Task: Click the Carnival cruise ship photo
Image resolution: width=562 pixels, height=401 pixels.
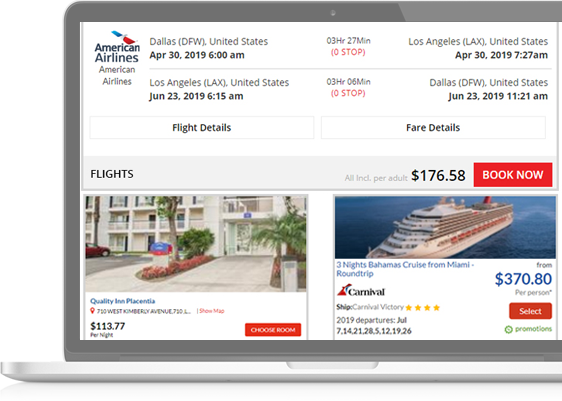Action: pyautogui.click(x=445, y=227)
